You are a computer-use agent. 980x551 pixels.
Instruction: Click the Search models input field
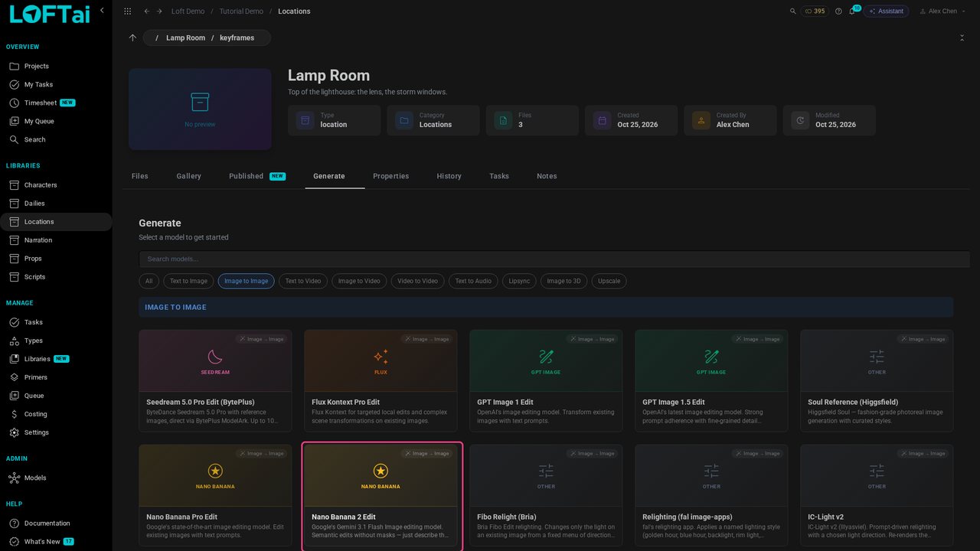(554, 259)
